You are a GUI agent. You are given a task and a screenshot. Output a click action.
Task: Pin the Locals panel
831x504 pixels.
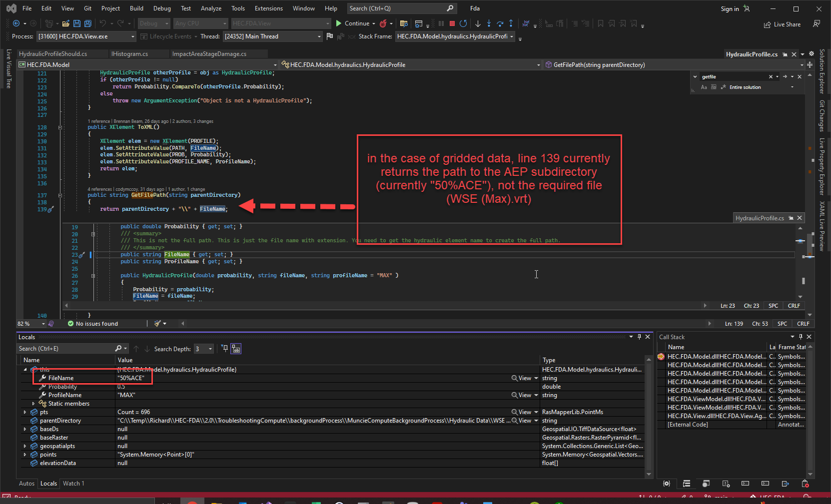[639, 337]
